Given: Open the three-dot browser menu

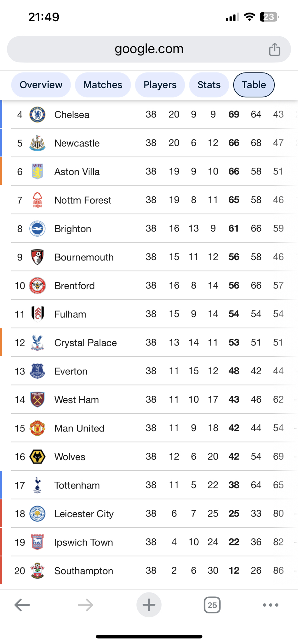Looking at the screenshot, I should pos(270,605).
